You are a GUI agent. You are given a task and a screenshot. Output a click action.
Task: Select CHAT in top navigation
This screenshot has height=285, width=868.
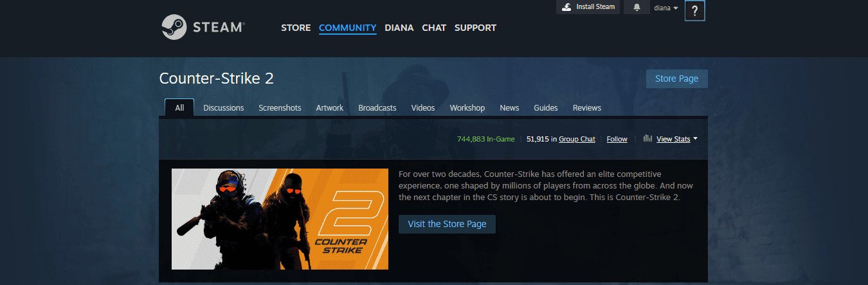[x=434, y=28]
